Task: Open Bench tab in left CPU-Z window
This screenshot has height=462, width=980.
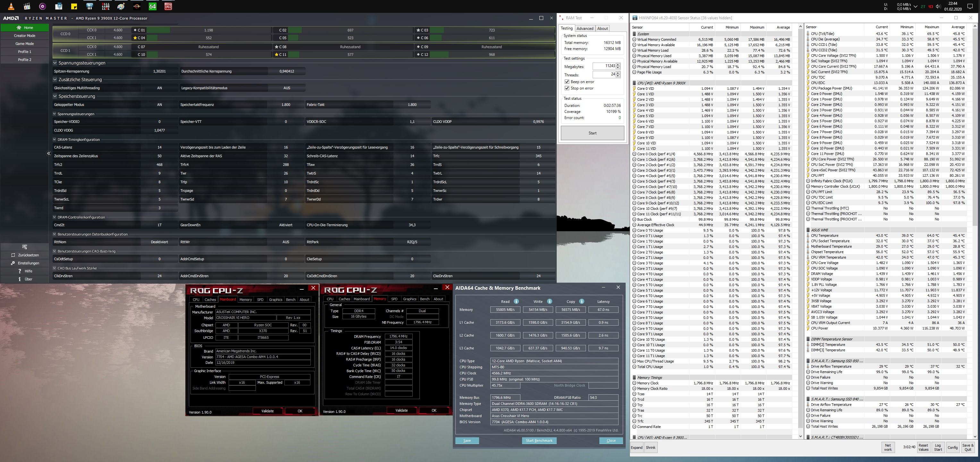Action: point(291,300)
